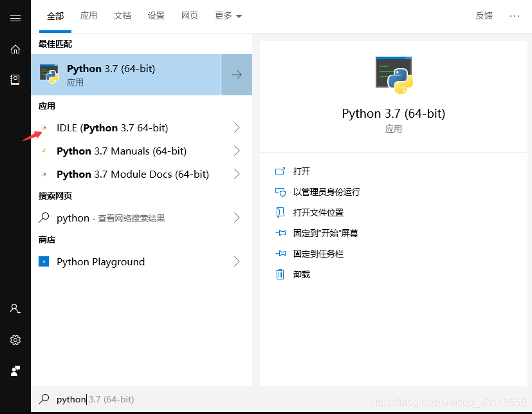Click the Python 3.7 best match icon
This screenshot has width=532, height=414.
pos(50,73)
